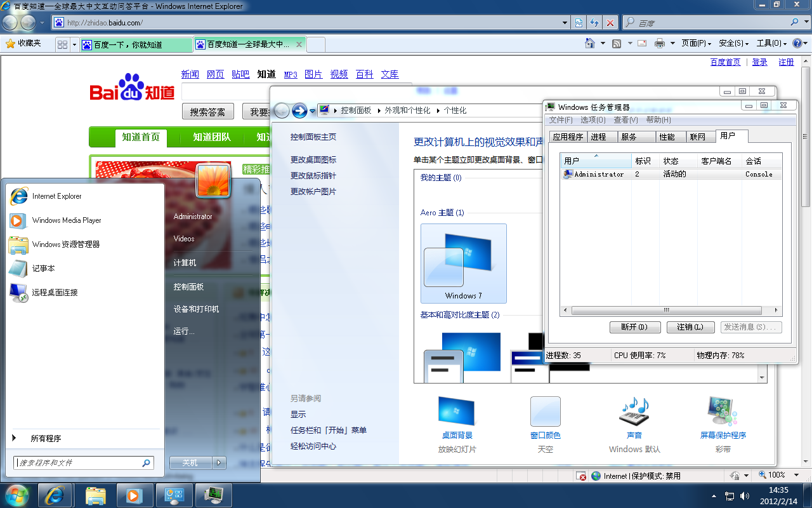Click the IE help question mark icon
Viewport: 812px width, 508px height.
click(797, 43)
